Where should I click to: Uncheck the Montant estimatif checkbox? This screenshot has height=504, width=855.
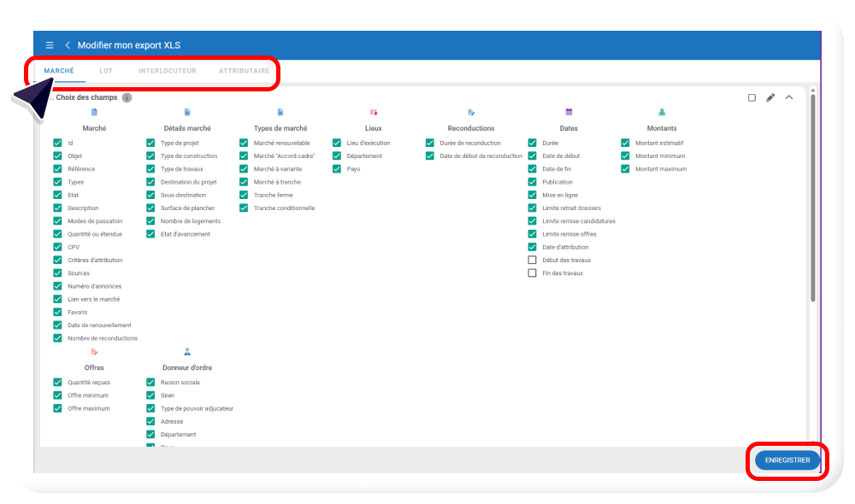626,143
